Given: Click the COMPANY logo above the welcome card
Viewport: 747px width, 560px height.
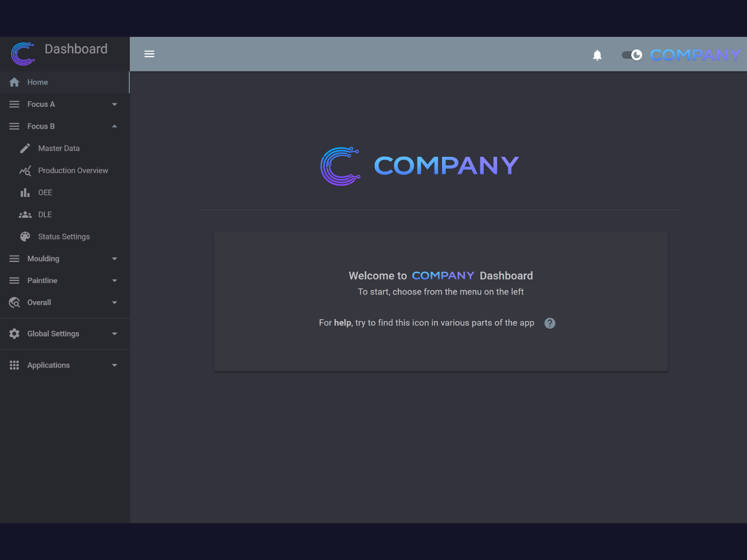Looking at the screenshot, I should click(x=419, y=165).
